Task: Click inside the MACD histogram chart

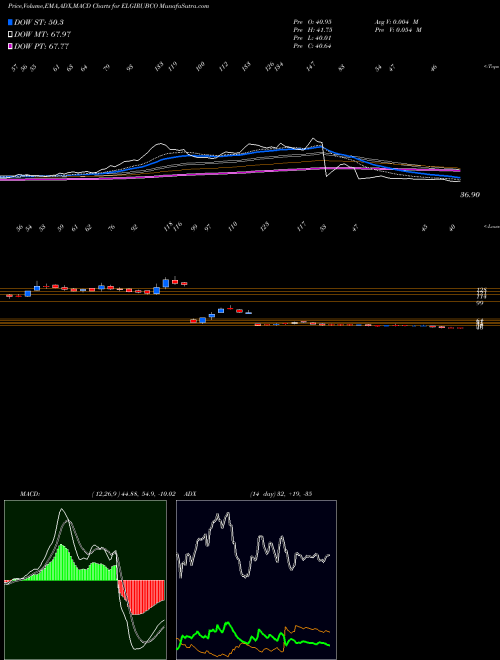Action: pos(85,580)
